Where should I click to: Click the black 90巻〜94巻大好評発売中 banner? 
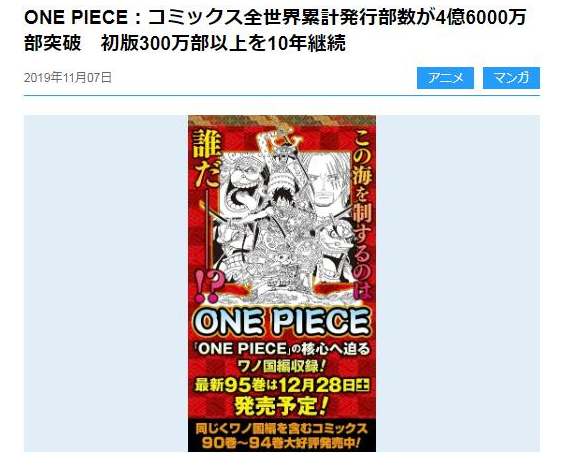click(282, 435)
